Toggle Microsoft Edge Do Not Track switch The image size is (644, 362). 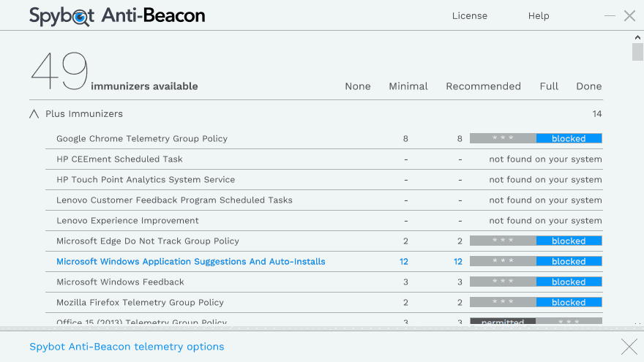pos(536,241)
